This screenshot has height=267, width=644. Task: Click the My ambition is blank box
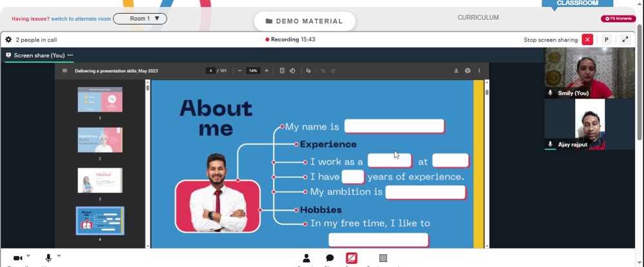pos(426,192)
